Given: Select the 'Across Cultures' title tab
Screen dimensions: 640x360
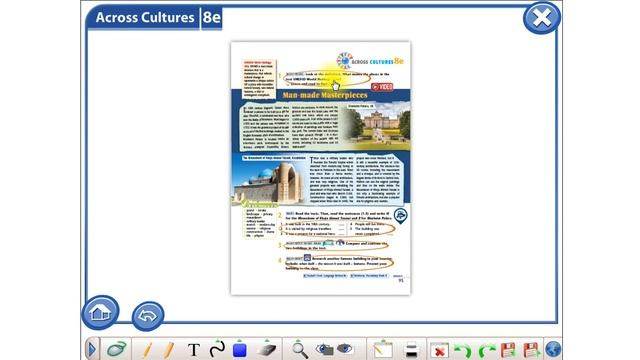Looking at the screenshot, I should point(145,18).
